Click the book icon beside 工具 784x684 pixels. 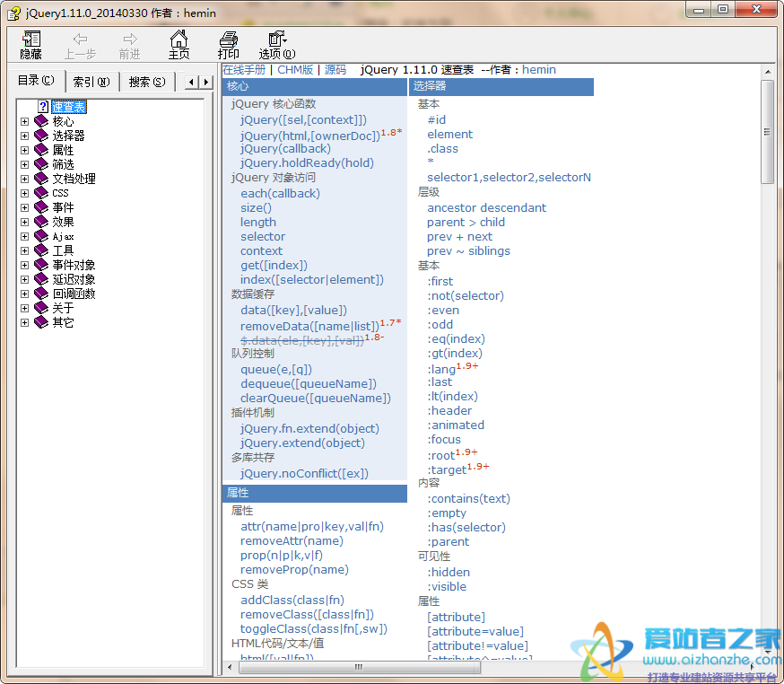click(41, 250)
